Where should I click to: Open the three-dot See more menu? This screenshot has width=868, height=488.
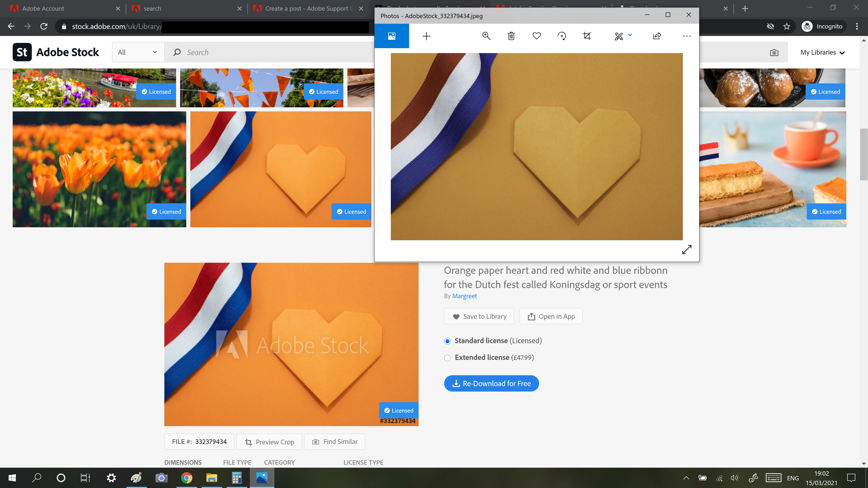686,36
